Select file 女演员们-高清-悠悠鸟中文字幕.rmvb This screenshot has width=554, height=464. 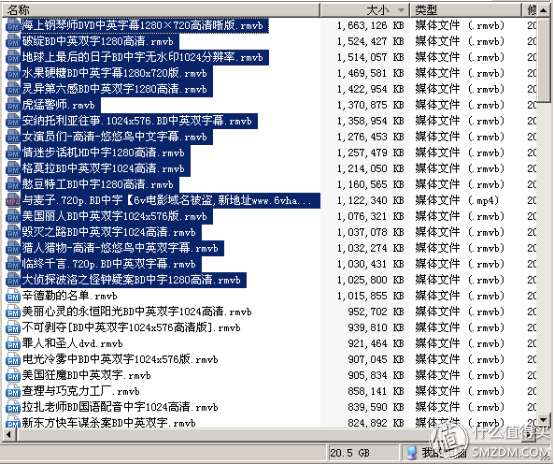click(x=114, y=137)
